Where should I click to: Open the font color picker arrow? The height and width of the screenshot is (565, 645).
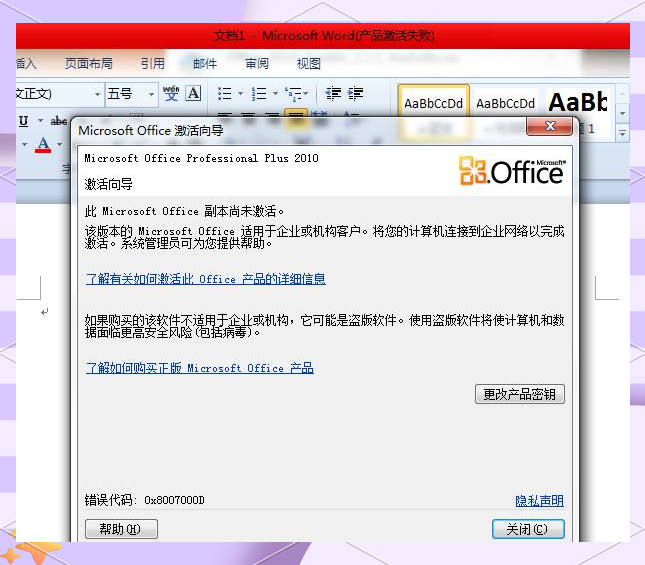point(60,144)
